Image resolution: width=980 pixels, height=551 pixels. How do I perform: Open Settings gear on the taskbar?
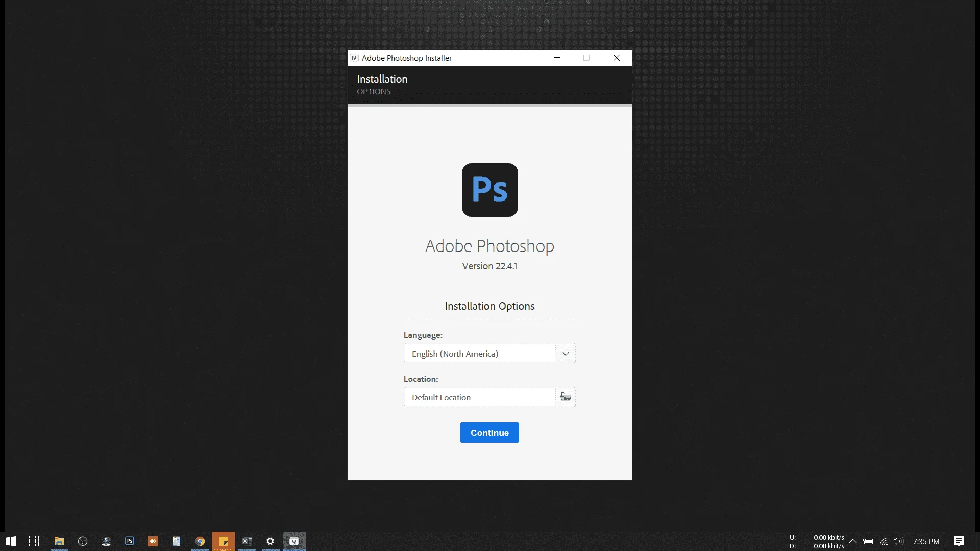click(x=271, y=541)
